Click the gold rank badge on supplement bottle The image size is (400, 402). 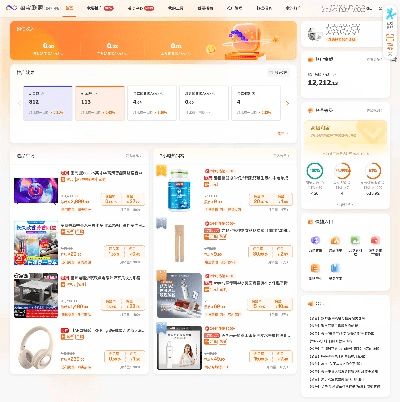pos(161,170)
